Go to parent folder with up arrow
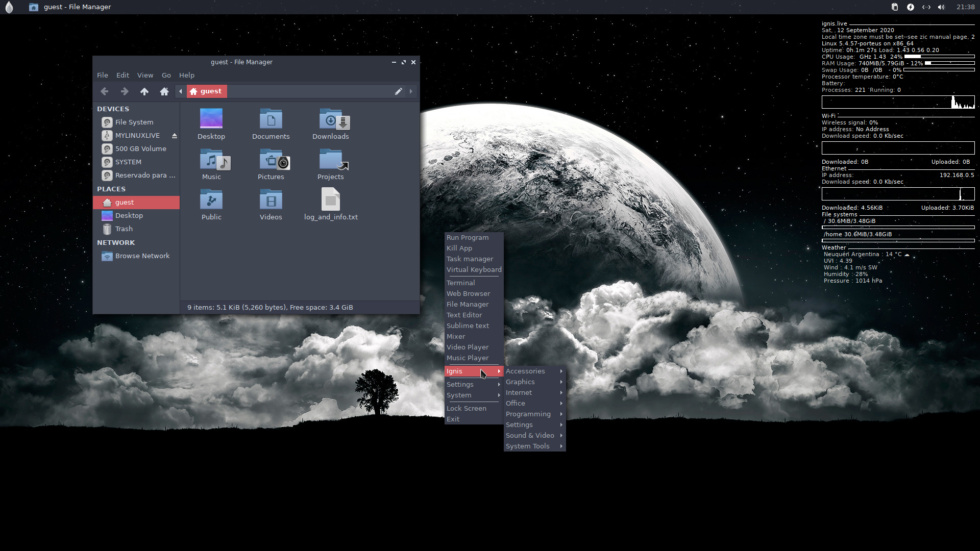 (x=144, y=91)
